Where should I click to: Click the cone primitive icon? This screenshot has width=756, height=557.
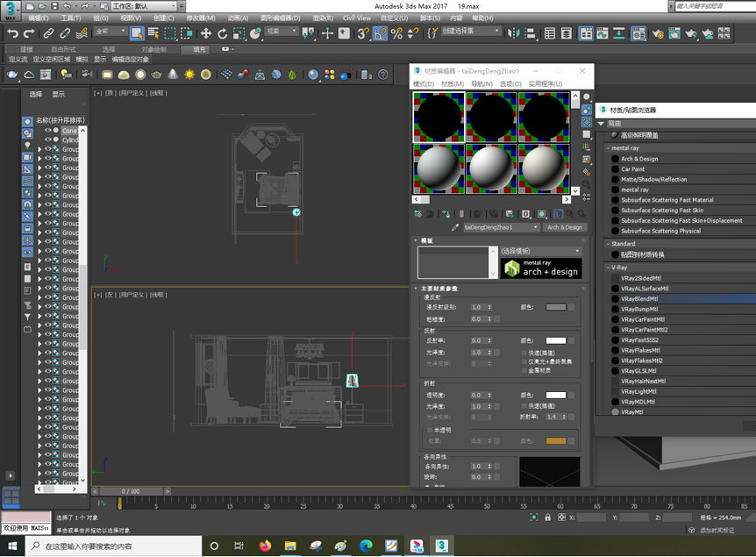[173, 75]
